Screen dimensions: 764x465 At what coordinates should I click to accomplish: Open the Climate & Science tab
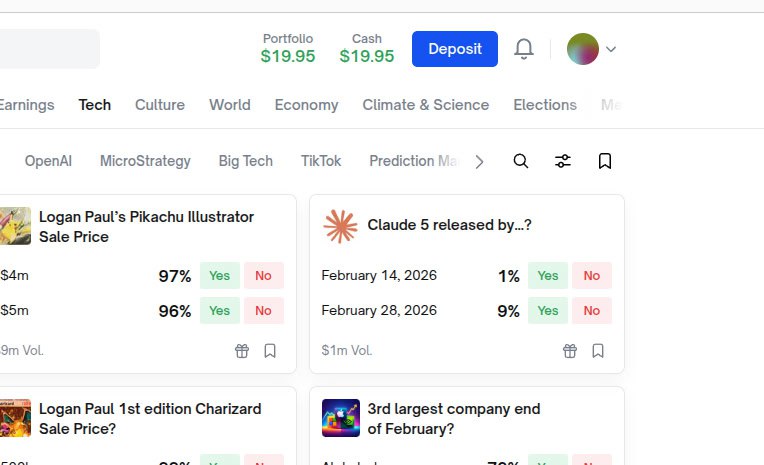[x=426, y=105]
